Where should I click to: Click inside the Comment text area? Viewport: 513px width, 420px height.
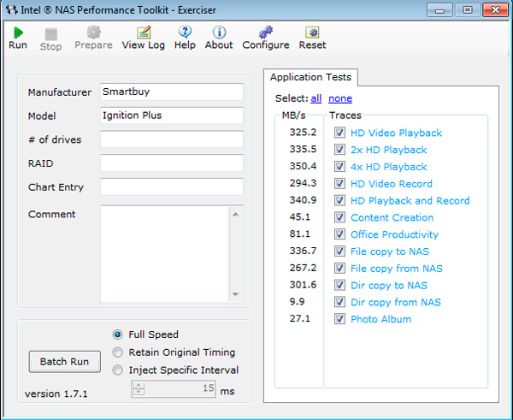tap(164, 254)
